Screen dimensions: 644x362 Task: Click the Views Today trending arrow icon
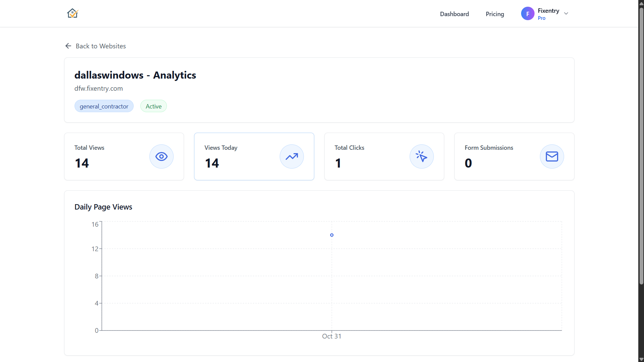tap(292, 156)
